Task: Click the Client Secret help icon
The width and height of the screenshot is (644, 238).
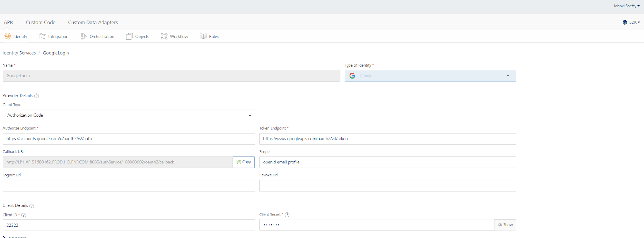Action: tap(287, 215)
